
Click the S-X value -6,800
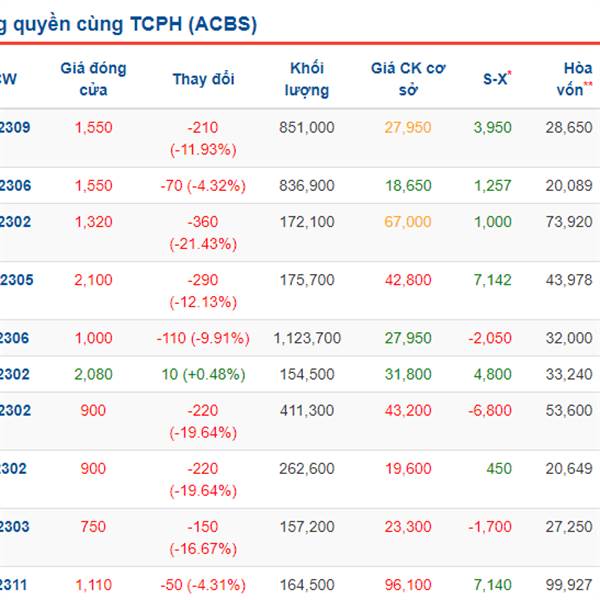[490, 411]
